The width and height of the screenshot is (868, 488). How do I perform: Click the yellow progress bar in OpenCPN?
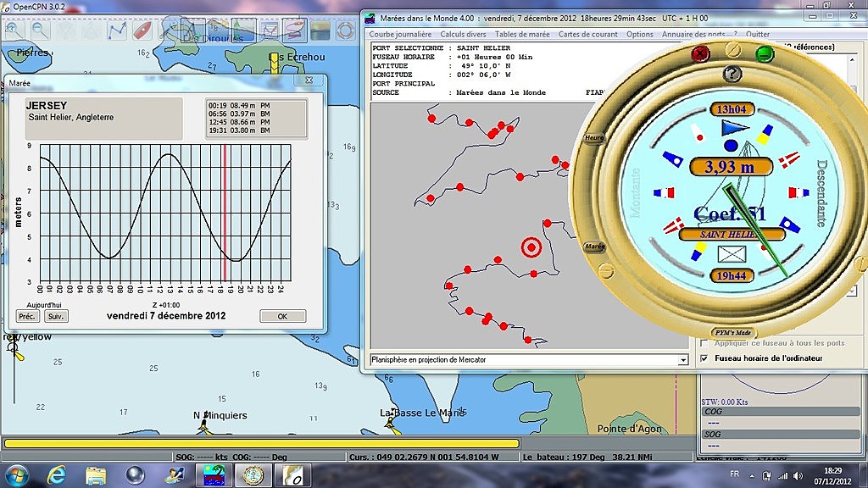point(261,443)
